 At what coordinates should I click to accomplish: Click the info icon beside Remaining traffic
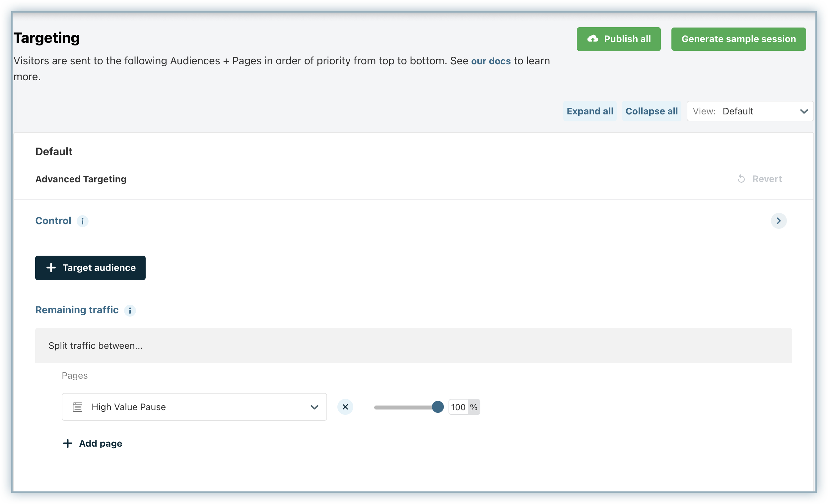point(130,311)
